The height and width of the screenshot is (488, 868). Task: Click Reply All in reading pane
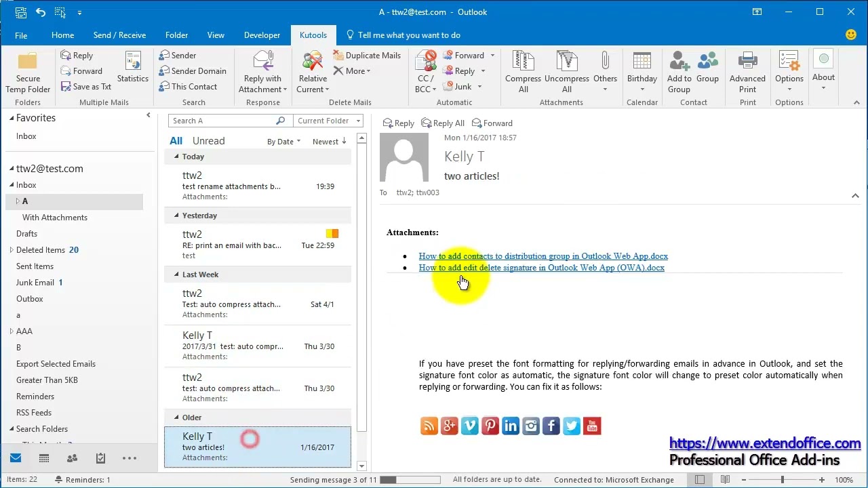click(443, 123)
